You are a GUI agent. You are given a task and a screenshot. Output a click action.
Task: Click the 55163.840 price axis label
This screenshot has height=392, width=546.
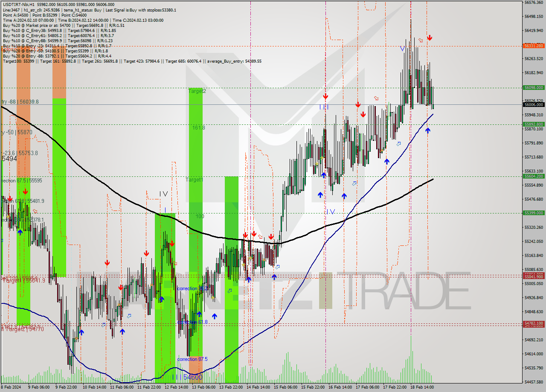(534, 256)
